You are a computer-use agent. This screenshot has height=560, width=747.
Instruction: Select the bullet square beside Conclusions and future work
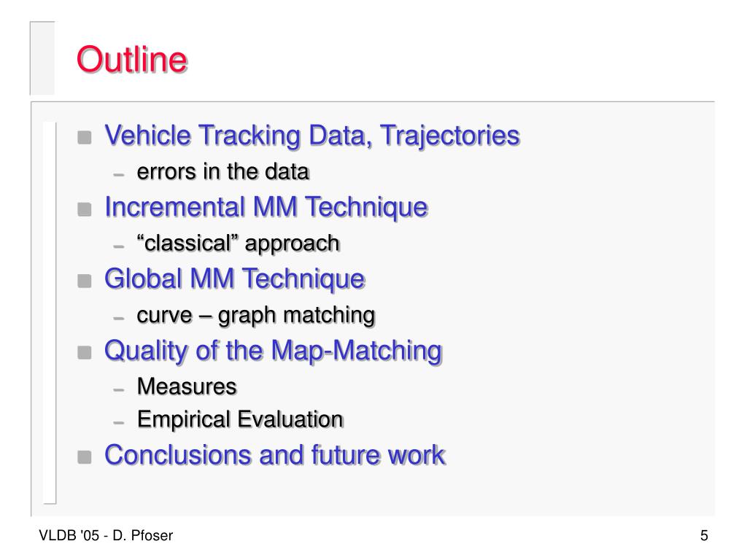coord(85,457)
